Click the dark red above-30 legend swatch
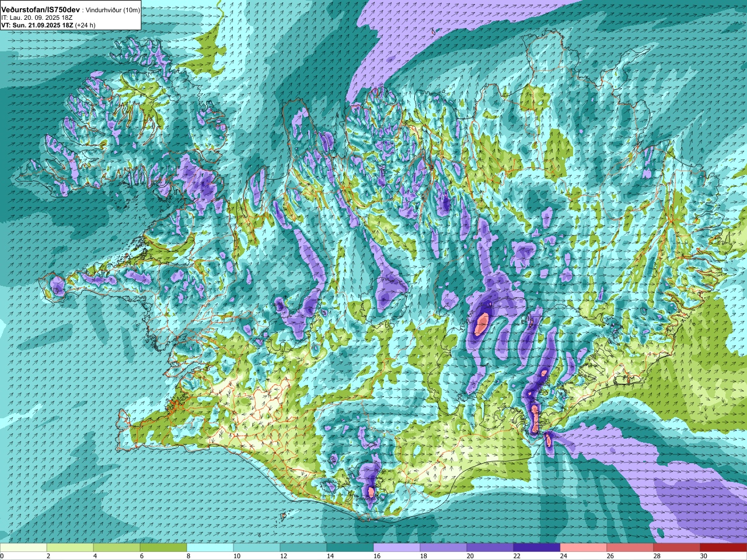The image size is (747, 560). tap(724, 548)
